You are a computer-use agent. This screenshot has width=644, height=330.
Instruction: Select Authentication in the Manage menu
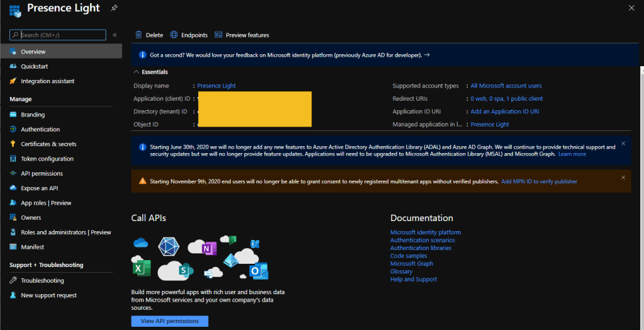point(40,129)
